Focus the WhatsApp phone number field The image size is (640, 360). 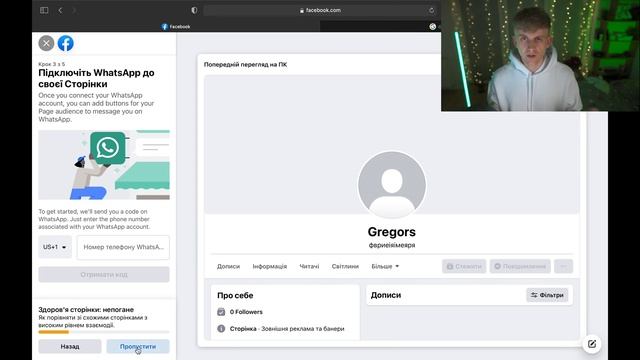[x=123, y=247]
